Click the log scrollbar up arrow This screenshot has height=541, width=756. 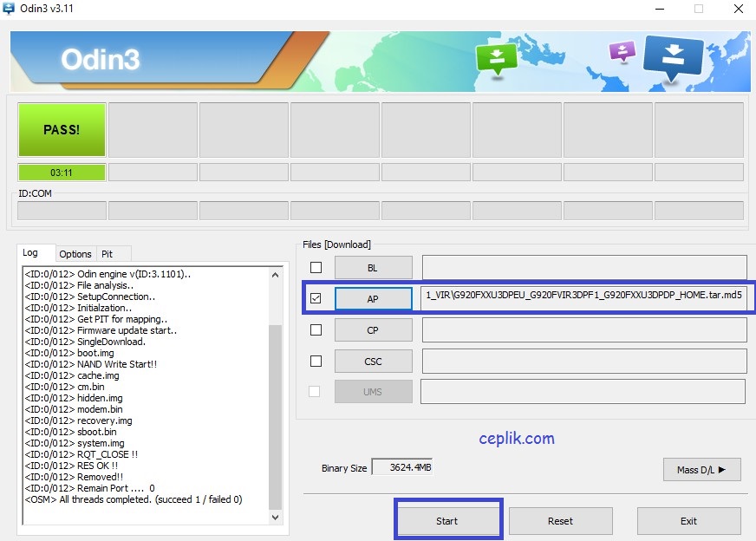pyautogui.click(x=275, y=275)
